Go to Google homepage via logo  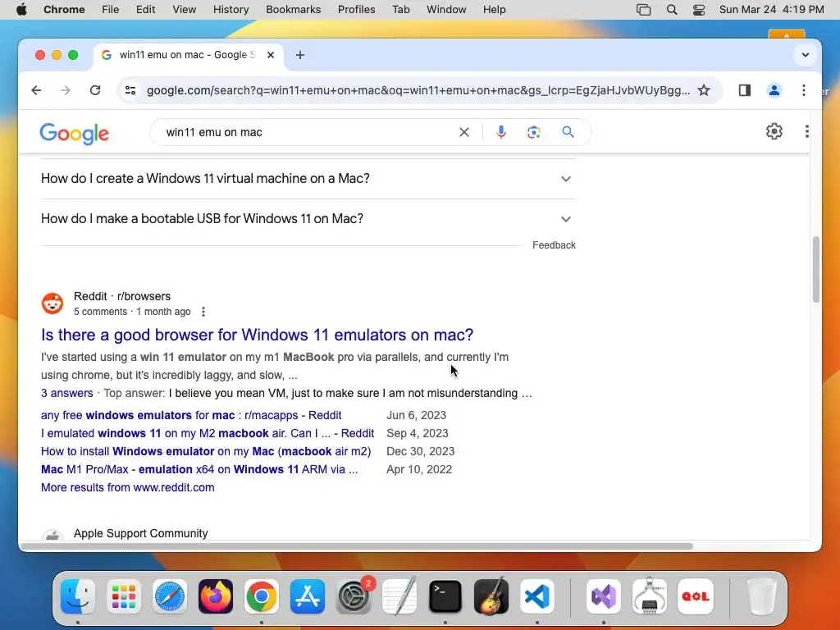click(x=75, y=133)
